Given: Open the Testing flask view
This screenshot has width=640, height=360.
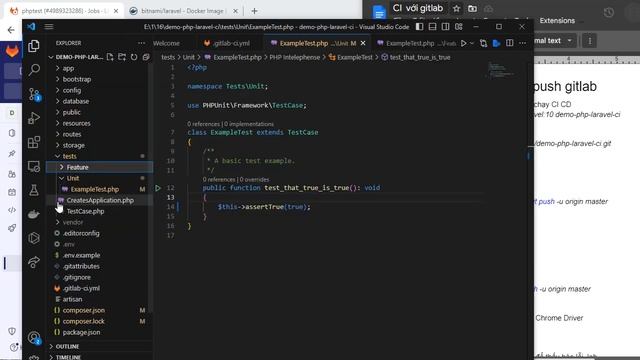Looking at the screenshot, I should [x=34, y=190].
